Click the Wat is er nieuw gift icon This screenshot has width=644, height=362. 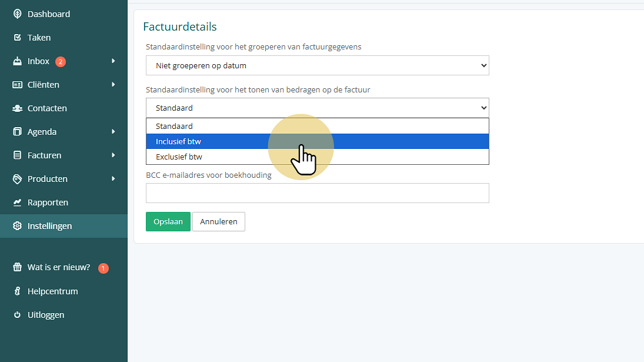coord(17,267)
